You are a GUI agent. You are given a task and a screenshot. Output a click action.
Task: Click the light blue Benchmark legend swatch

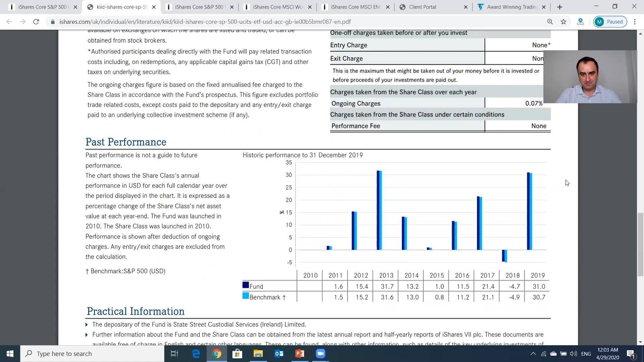pyautogui.click(x=246, y=296)
